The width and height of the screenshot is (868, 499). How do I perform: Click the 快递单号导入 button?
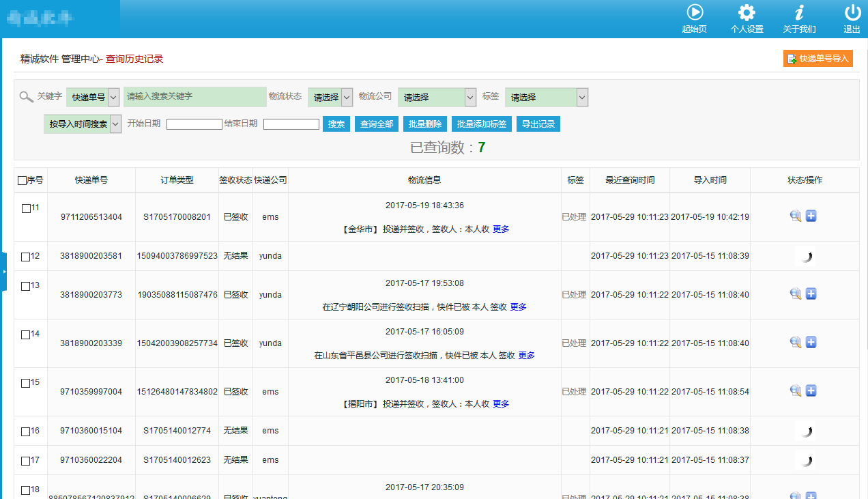pos(818,59)
